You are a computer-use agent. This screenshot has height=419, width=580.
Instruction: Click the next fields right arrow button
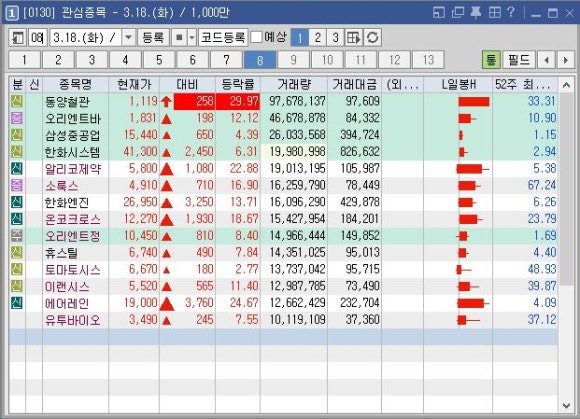(x=565, y=60)
